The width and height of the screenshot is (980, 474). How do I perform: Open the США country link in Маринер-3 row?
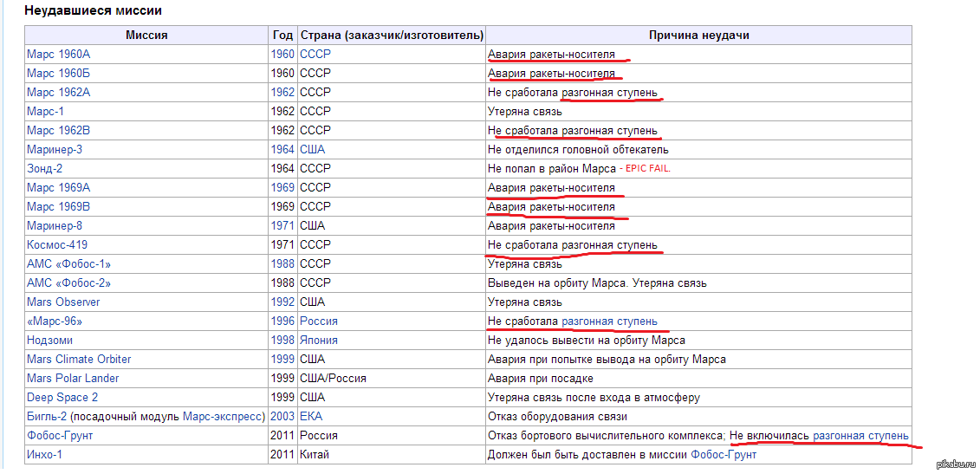pos(313,149)
